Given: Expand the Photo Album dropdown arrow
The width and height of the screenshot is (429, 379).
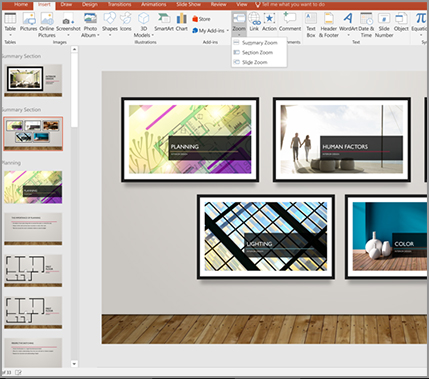Looking at the screenshot, I should click(98, 35).
